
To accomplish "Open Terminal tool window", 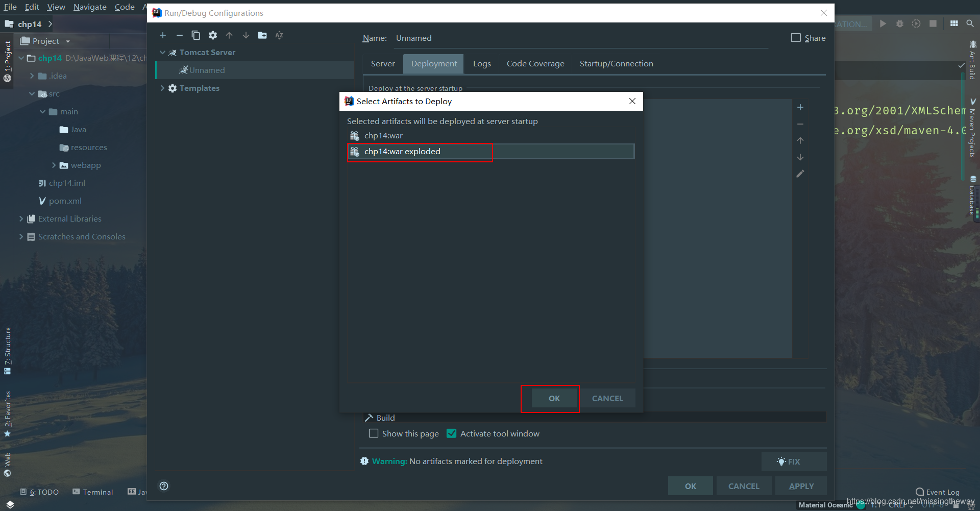I will (x=93, y=492).
